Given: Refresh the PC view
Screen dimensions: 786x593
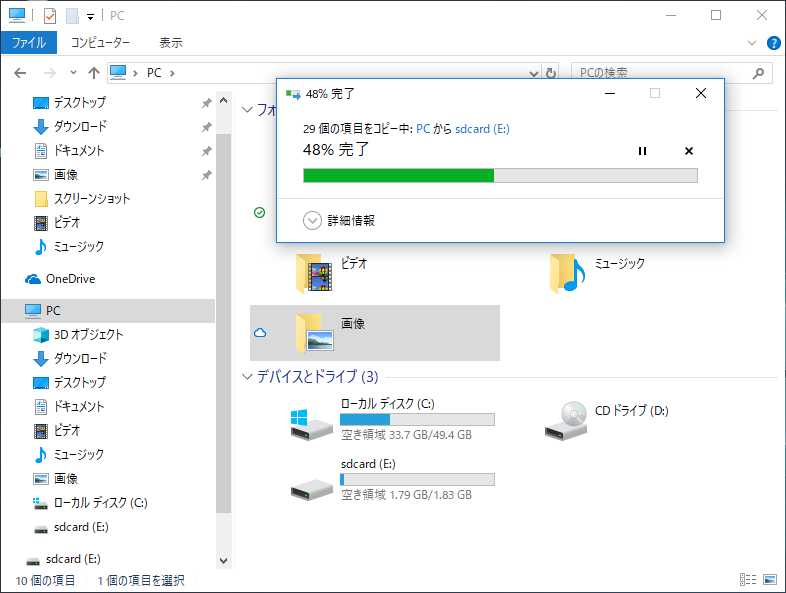Looking at the screenshot, I should point(551,73).
